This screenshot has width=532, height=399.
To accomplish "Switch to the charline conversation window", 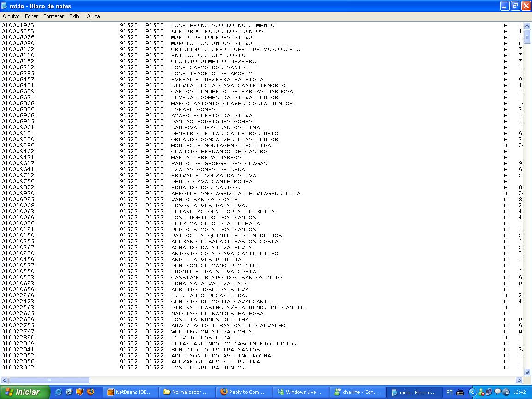I will point(358,392).
